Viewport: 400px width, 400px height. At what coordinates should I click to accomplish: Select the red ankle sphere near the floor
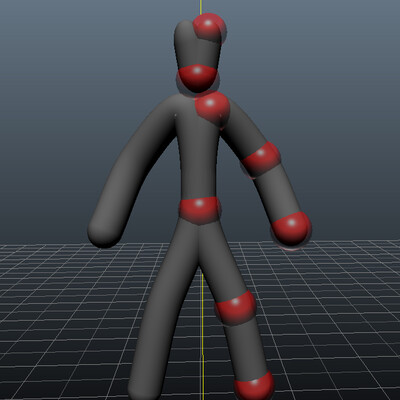tap(254, 386)
